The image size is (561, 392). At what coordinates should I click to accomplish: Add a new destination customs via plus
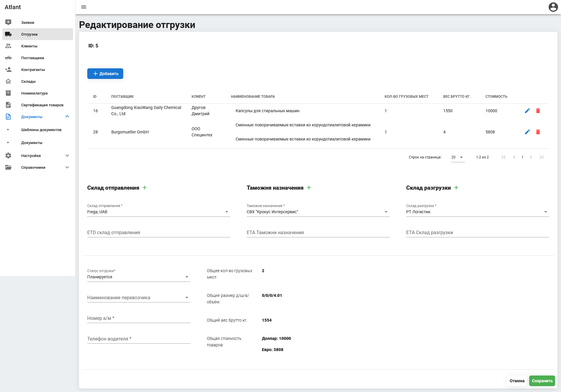click(309, 188)
